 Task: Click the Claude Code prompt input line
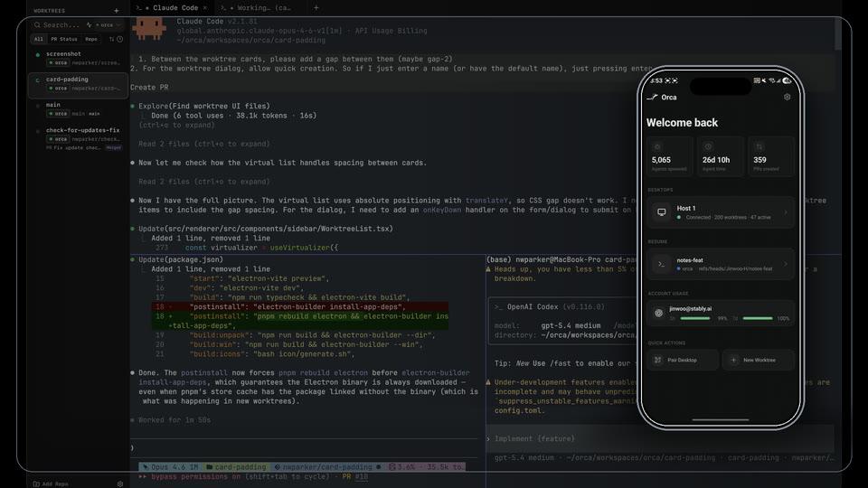click(x=305, y=447)
